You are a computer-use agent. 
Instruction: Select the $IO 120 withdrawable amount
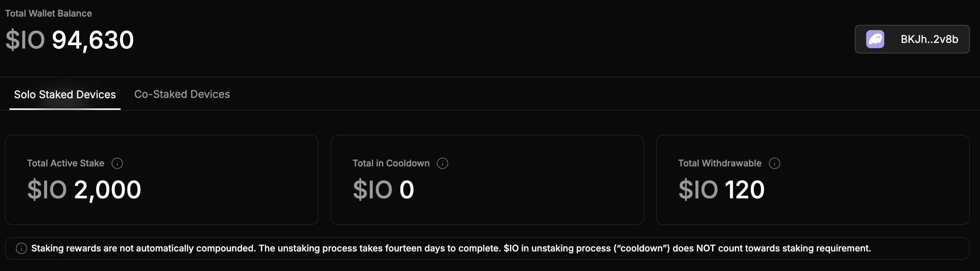[721, 190]
